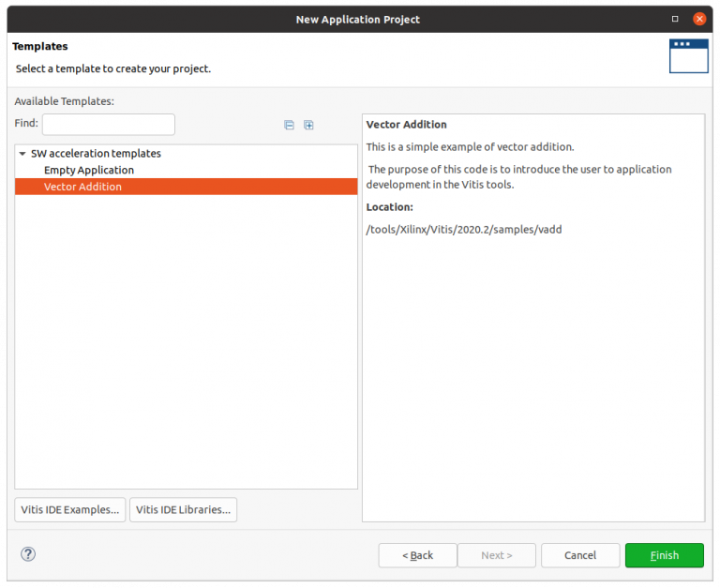The height and width of the screenshot is (588, 720).
Task: Click the vadd samples location path
Action: click(x=463, y=229)
